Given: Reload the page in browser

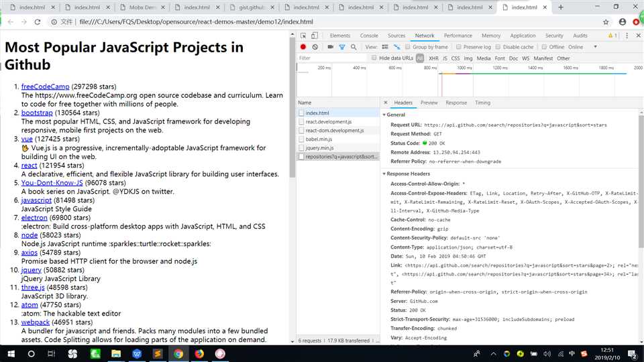Looking at the screenshot, I should [x=38, y=21].
